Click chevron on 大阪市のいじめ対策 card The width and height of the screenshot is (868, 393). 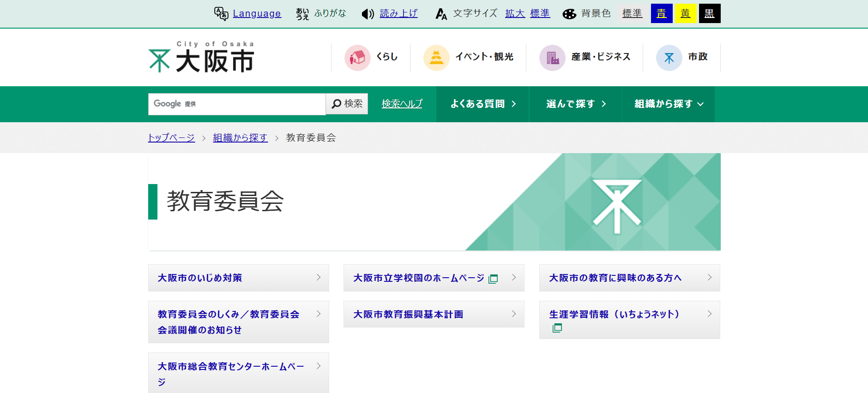319,277
